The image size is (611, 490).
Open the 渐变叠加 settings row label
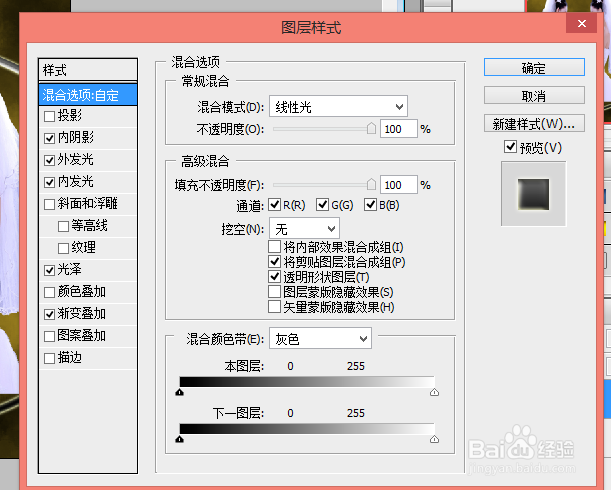(x=82, y=313)
